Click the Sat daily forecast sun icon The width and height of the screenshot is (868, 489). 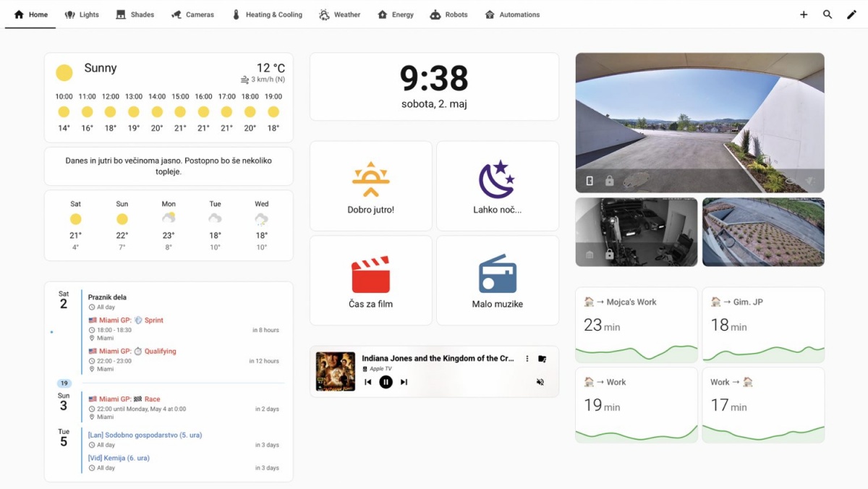click(76, 219)
